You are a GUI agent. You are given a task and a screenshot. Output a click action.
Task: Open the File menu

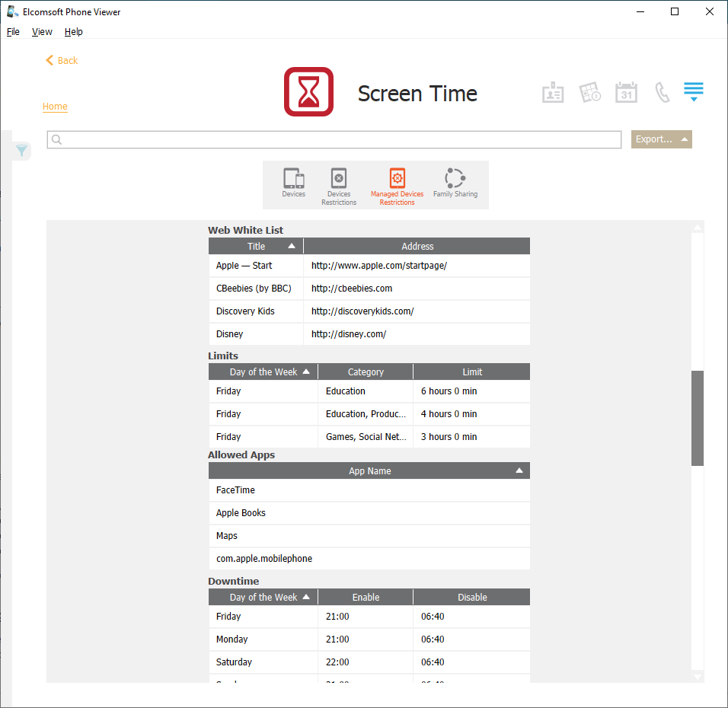13,32
